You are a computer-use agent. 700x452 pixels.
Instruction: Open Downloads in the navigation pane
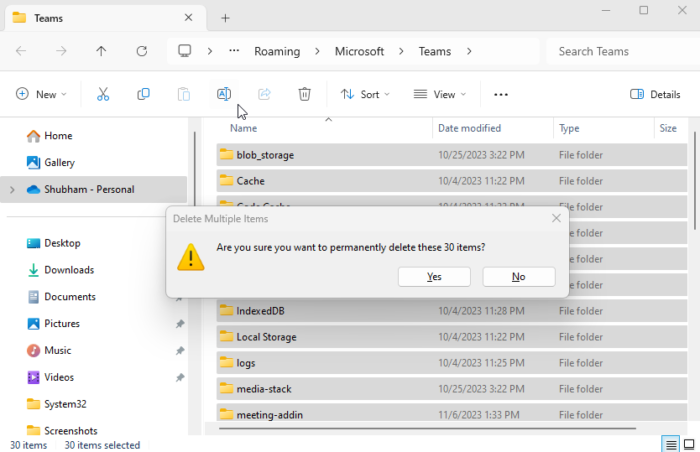[x=69, y=270]
